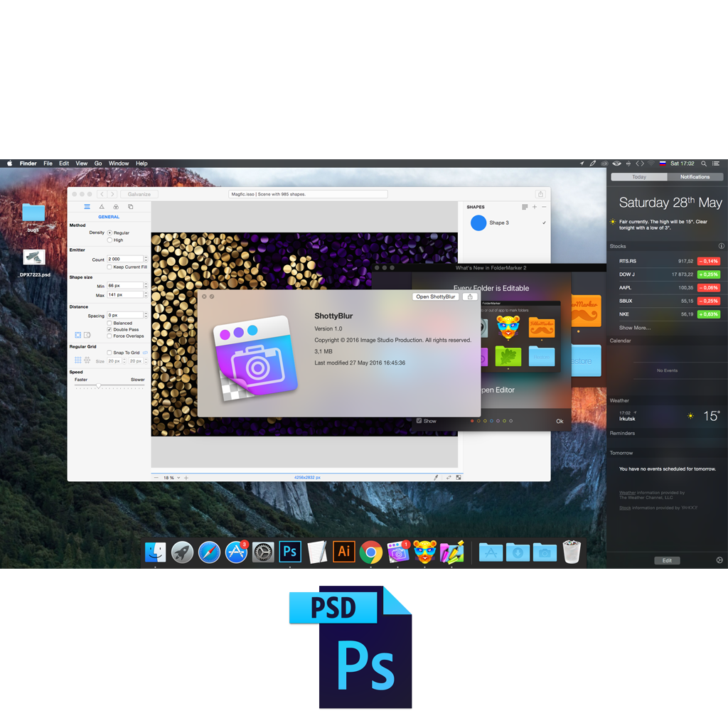Select the High density radio button

[x=109, y=240]
